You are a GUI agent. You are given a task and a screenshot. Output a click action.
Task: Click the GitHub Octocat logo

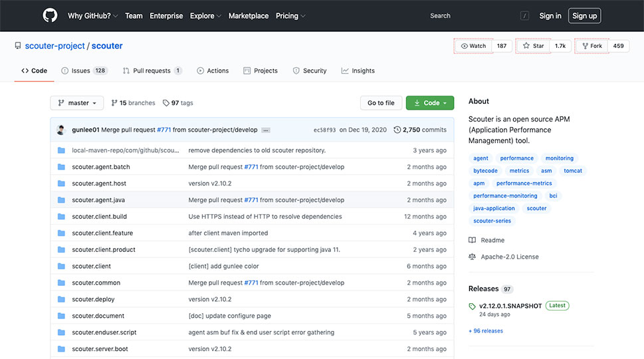[x=50, y=15]
